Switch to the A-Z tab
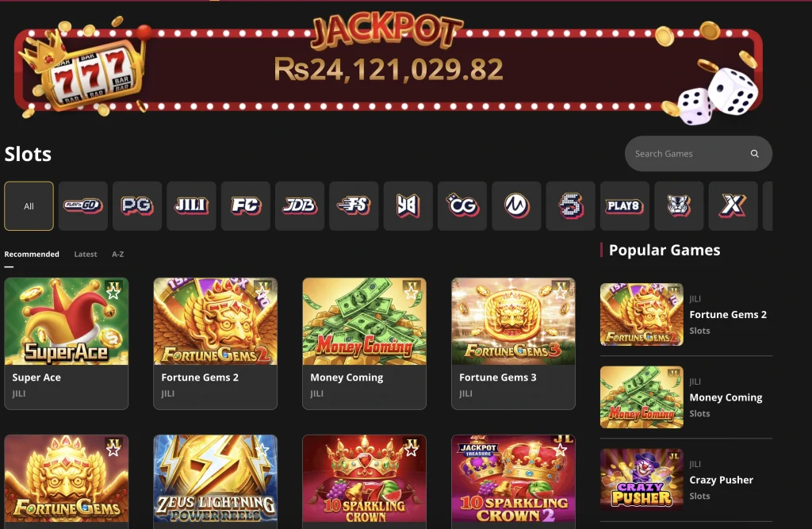 [x=117, y=255]
